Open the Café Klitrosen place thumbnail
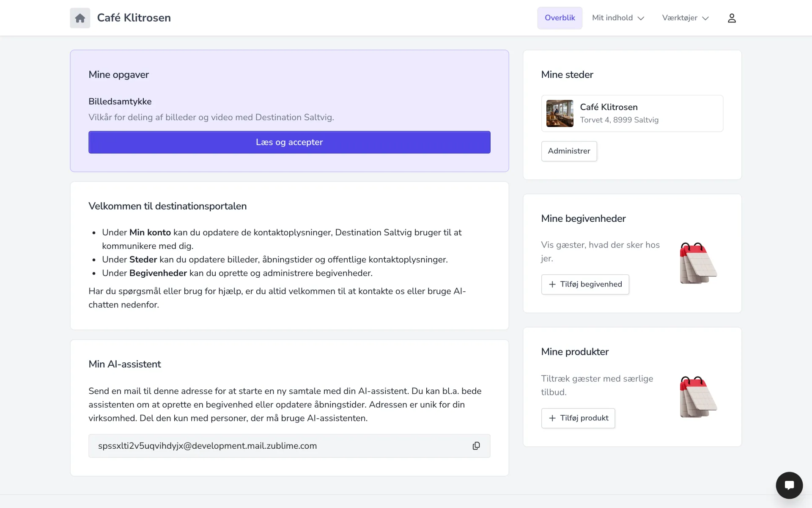 [560, 113]
